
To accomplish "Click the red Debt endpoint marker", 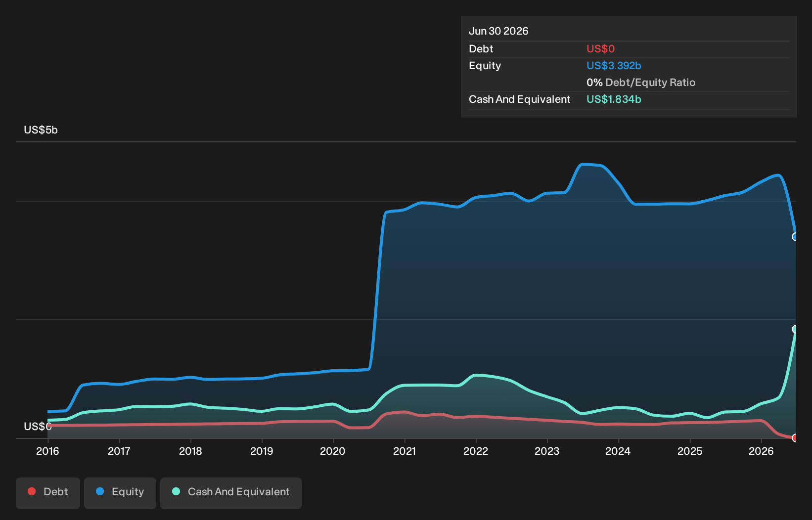I will point(795,438).
